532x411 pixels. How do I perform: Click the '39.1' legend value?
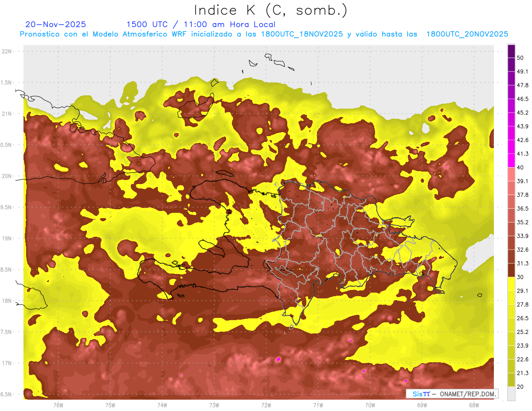tap(523, 181)
